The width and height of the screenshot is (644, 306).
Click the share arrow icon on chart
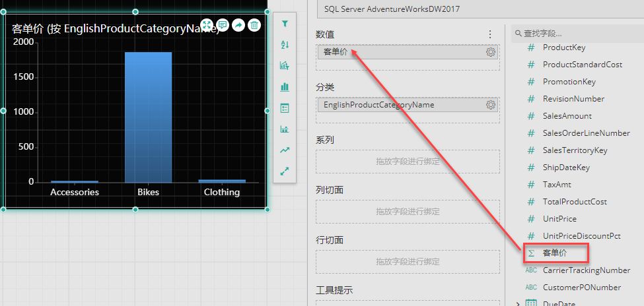click(238, 25)
